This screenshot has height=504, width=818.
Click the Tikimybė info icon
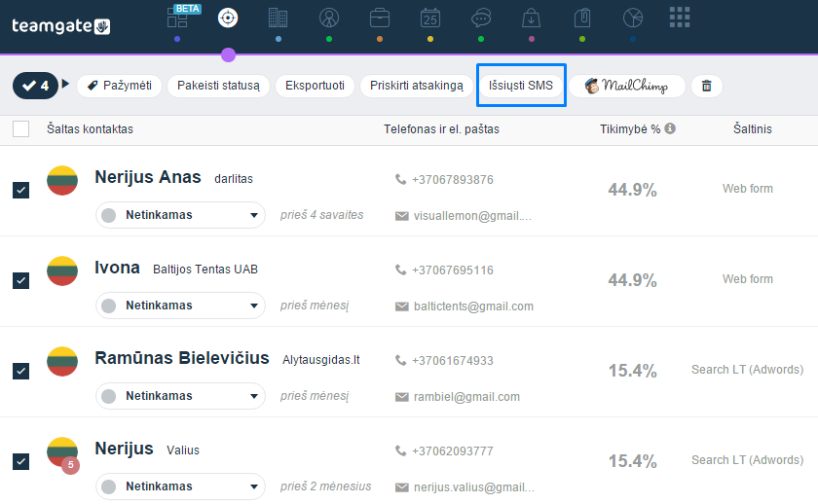tap(670, 128)
